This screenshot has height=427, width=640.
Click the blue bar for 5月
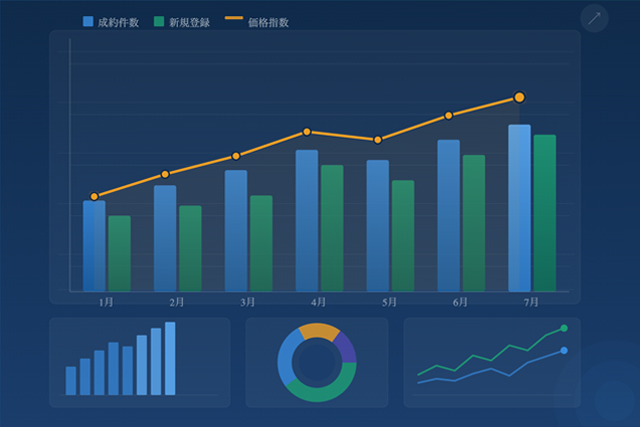[378, 226]
